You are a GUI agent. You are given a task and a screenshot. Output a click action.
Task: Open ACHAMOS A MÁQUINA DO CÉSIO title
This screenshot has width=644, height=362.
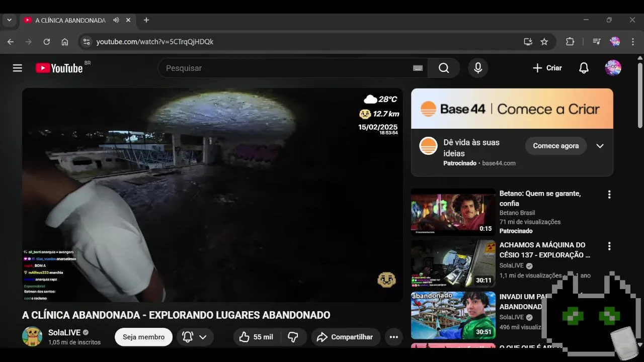[544, 250]
